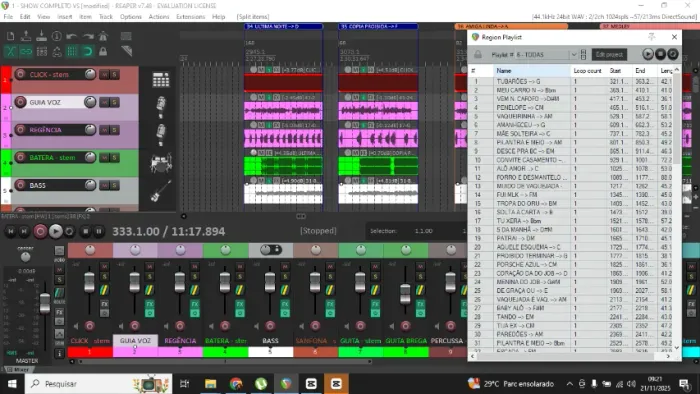Click the transport Record button

click(40, 231)
